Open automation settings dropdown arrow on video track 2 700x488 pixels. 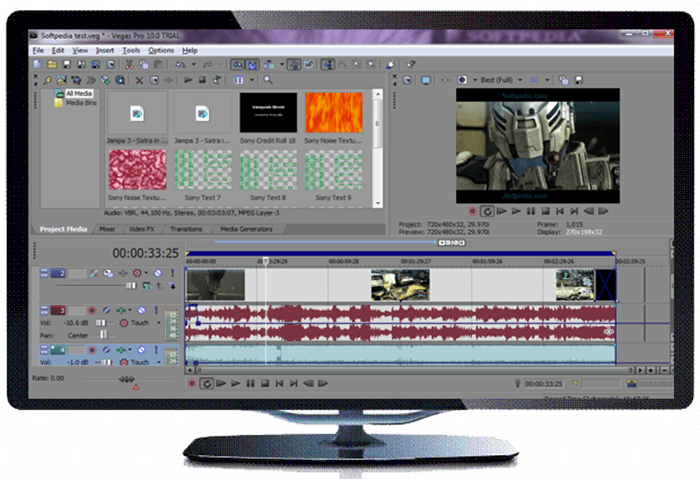pos(146,273)
